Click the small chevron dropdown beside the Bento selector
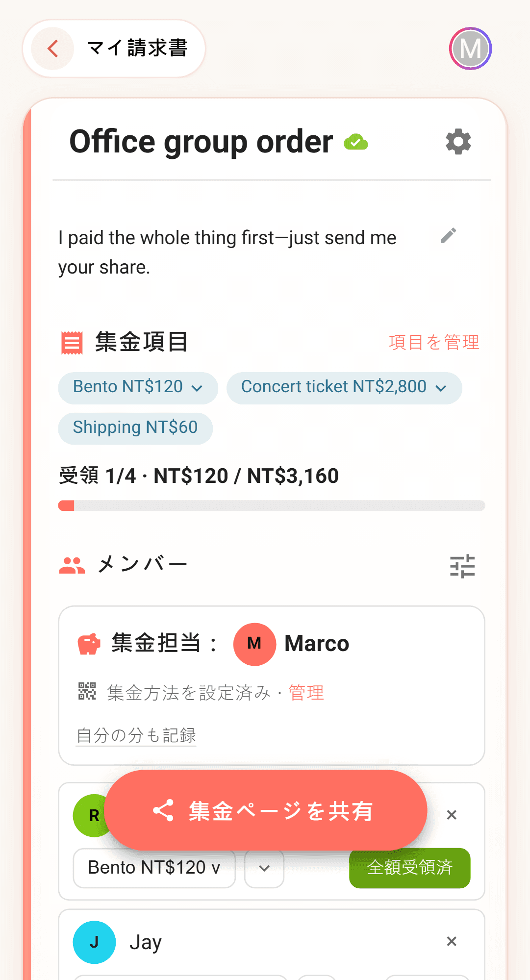The image size is (530, 980). tap(264, 868)
